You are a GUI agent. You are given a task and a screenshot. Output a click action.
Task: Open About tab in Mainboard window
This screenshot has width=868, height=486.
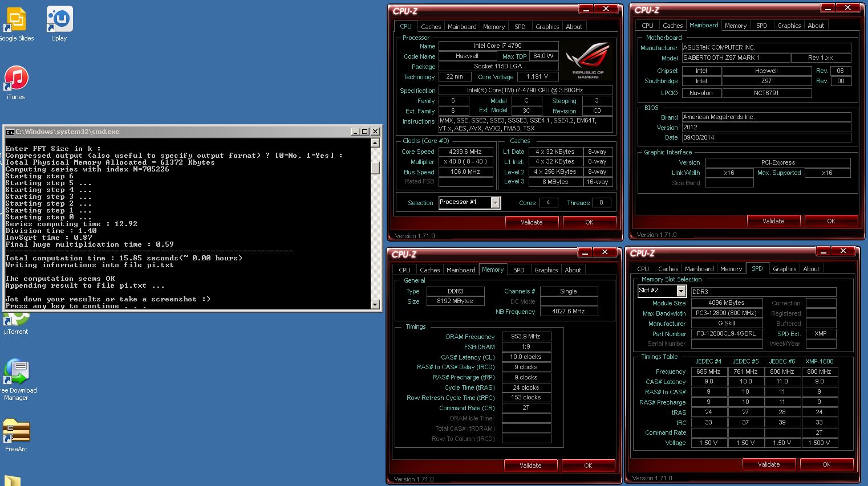[x=816, y=26]
